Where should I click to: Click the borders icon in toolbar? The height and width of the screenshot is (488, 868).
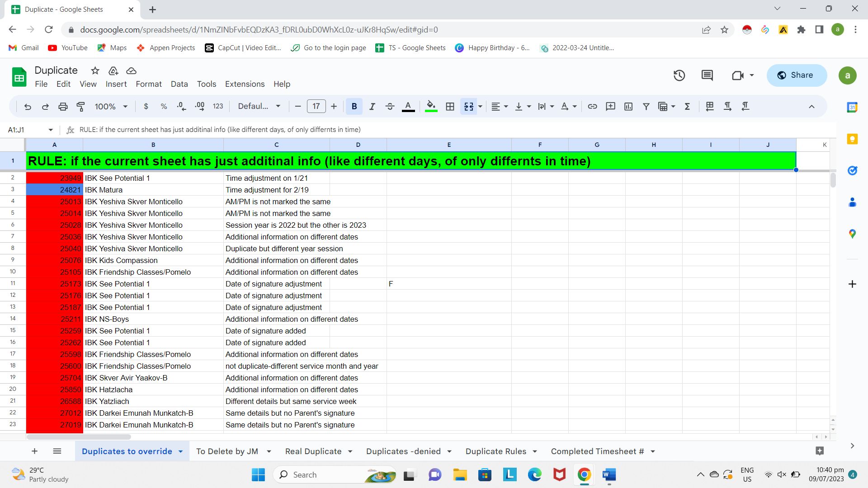[x=450, y=107]
